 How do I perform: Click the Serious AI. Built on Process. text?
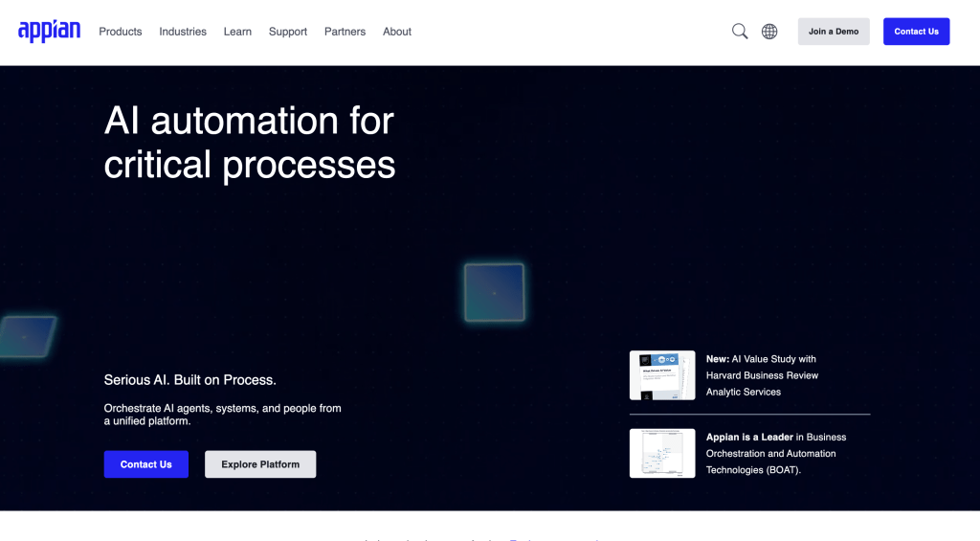coord(190,379)
